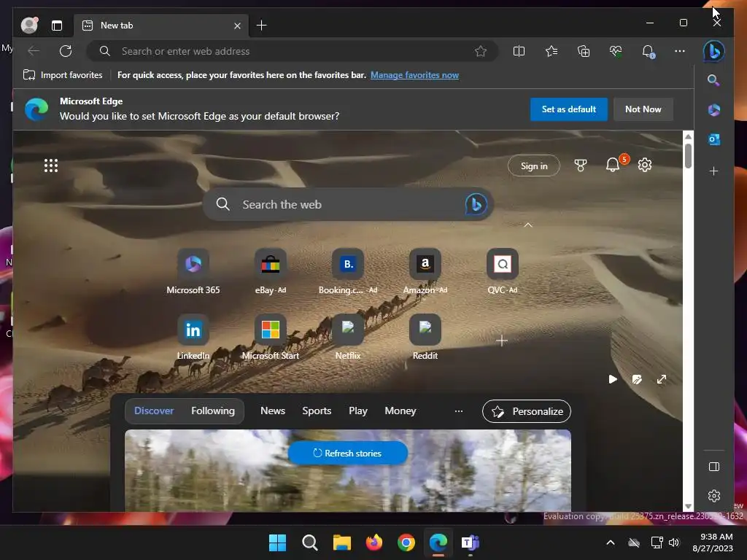Set Edge as default browser

tap(569, 109)
